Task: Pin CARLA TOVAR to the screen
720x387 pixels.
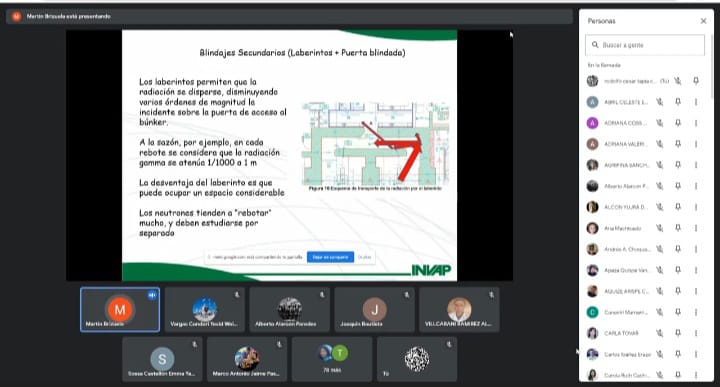Action: point(678,333)
